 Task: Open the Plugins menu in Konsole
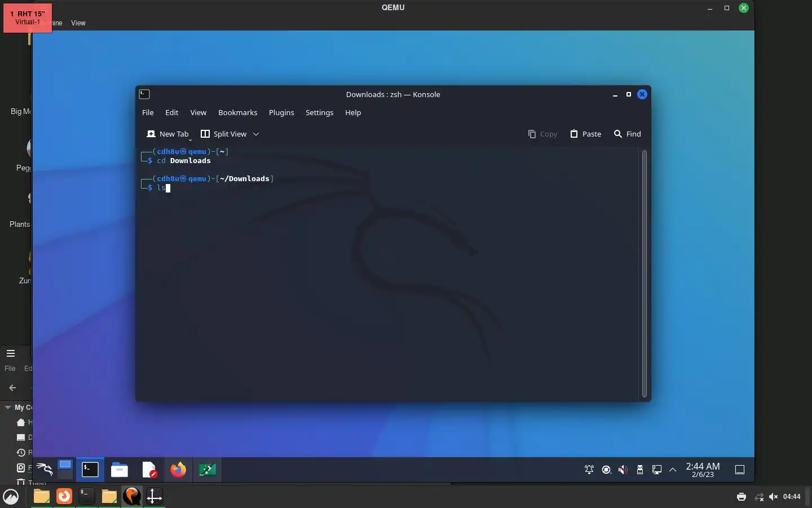click(x=281, y=112)
